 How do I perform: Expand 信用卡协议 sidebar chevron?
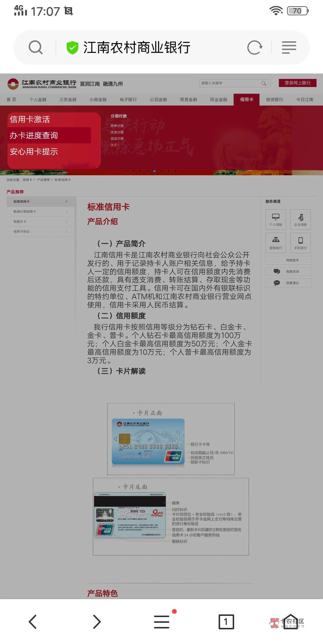(x=66, y=231)
